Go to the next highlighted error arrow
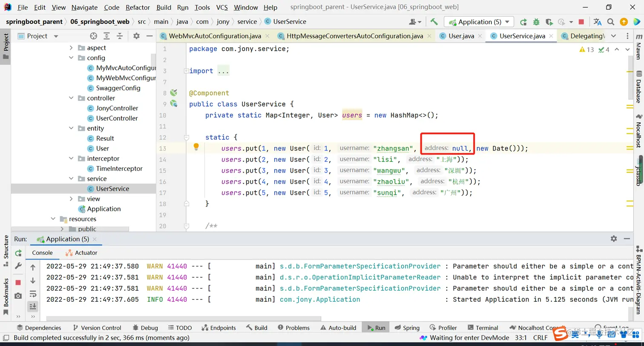This screenshot has width=644, height=346. click(x=627, y=50)
